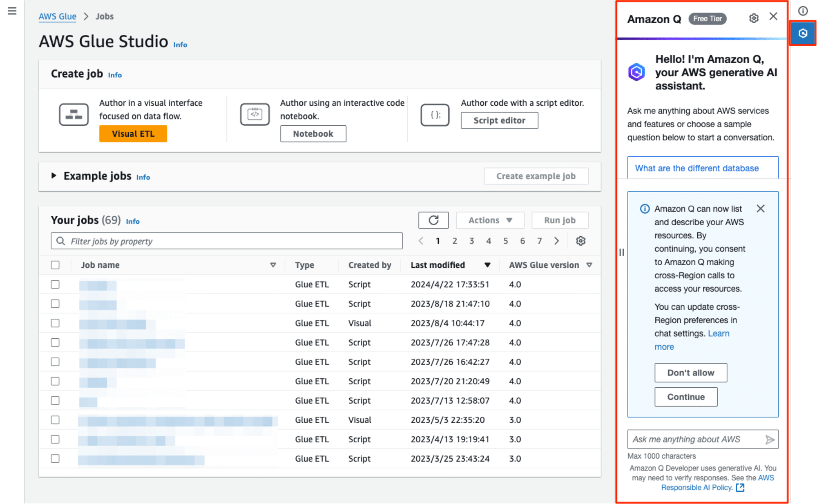Image resolution: width=817 pixels, height=504 pixels.
Task: Open Info link next to Your jobs
Action: pos(133,222)
